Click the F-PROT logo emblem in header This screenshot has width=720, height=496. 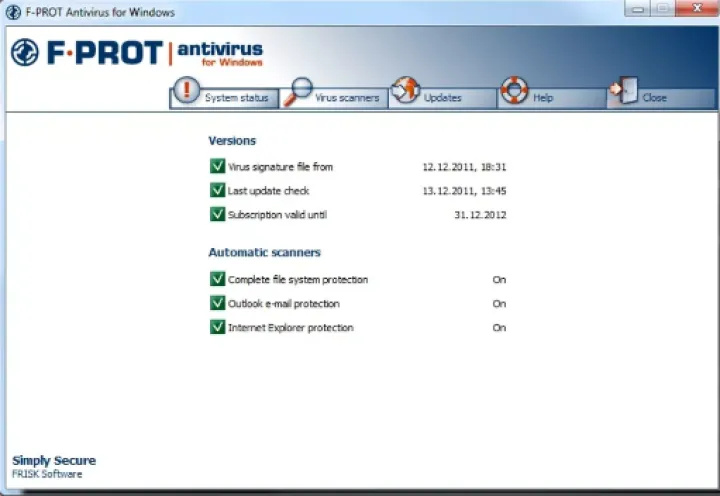click(x=25, y=53)
